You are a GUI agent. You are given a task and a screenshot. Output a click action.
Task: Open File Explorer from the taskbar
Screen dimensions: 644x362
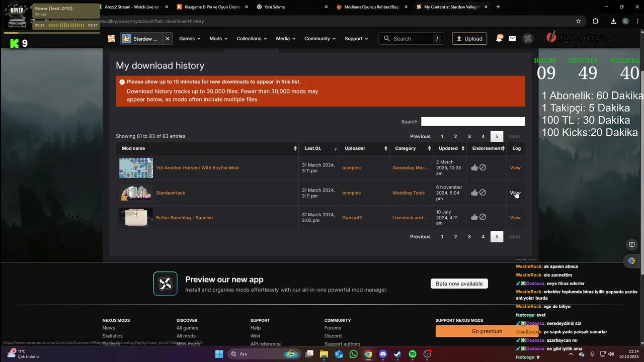[324, 354]
